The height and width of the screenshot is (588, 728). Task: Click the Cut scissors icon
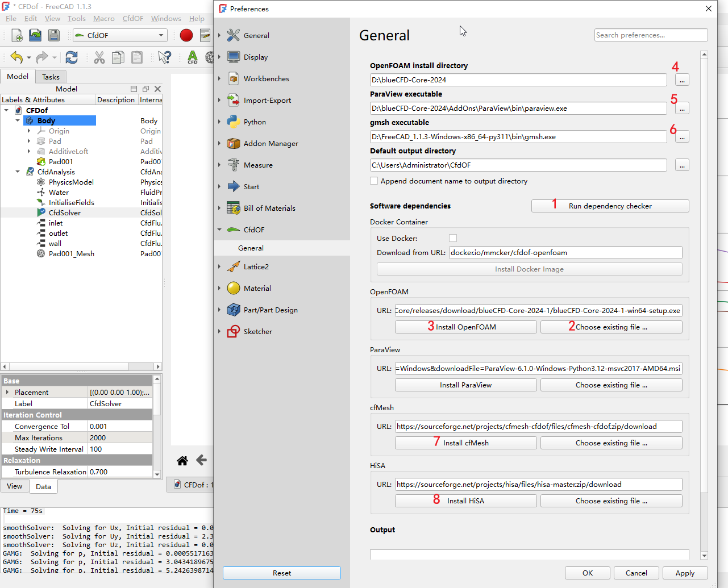(x=99, y=57)
